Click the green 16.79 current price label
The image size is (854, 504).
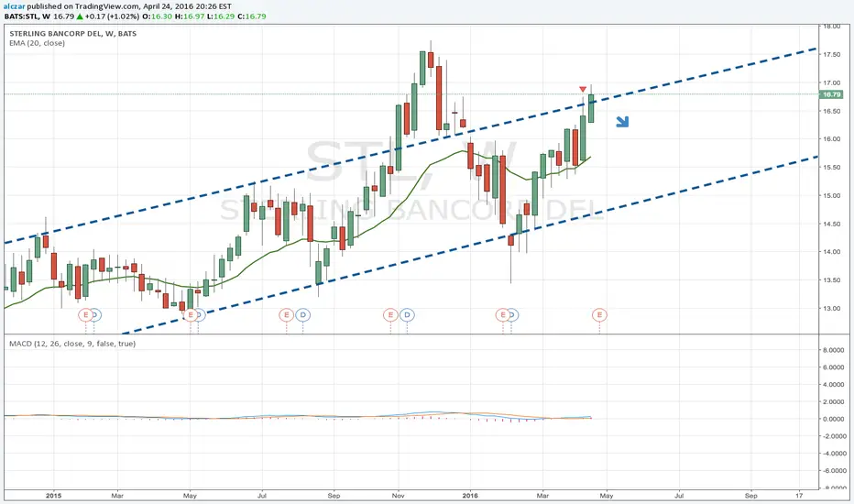(831, 94)
